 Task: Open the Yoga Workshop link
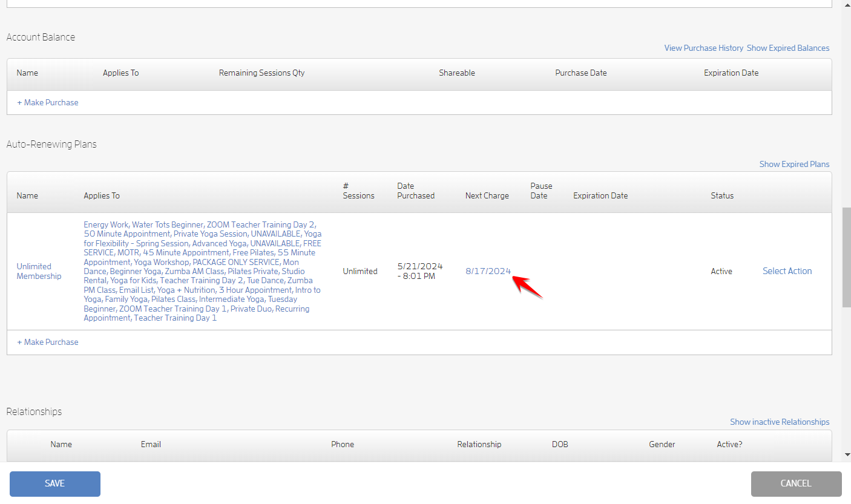161,262
